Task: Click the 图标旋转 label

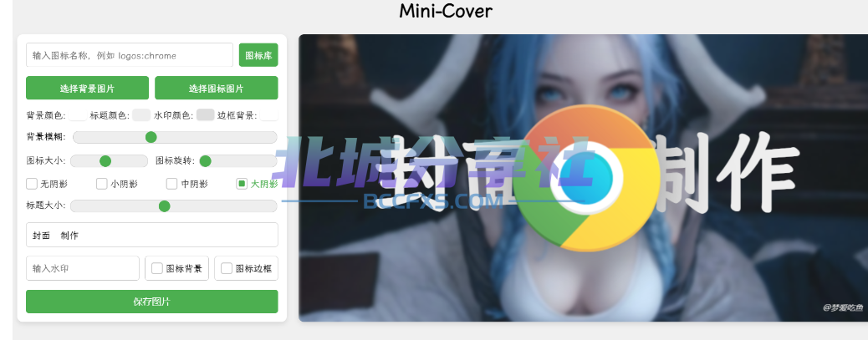Action: pyautogui.click(x=175, y=161)
